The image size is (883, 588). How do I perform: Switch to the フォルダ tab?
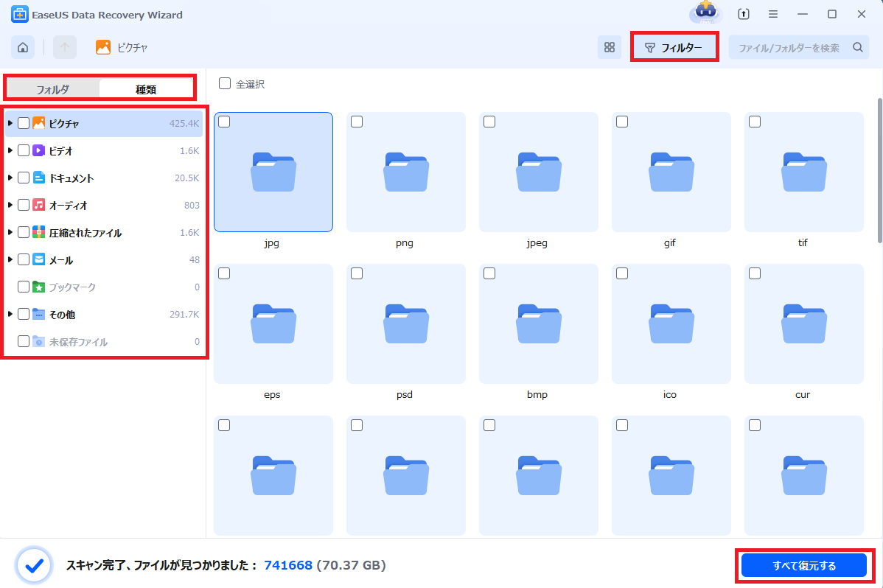tap(52, 88)
